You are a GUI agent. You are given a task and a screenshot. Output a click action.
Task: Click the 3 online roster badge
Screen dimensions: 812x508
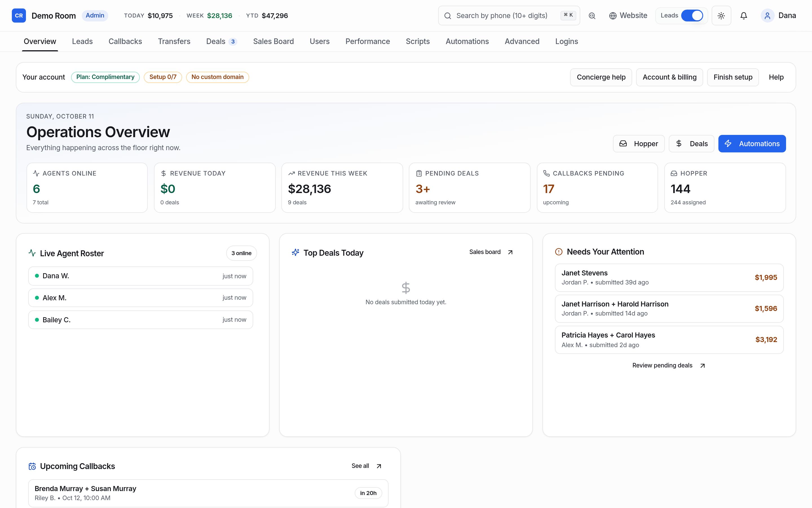241,253
